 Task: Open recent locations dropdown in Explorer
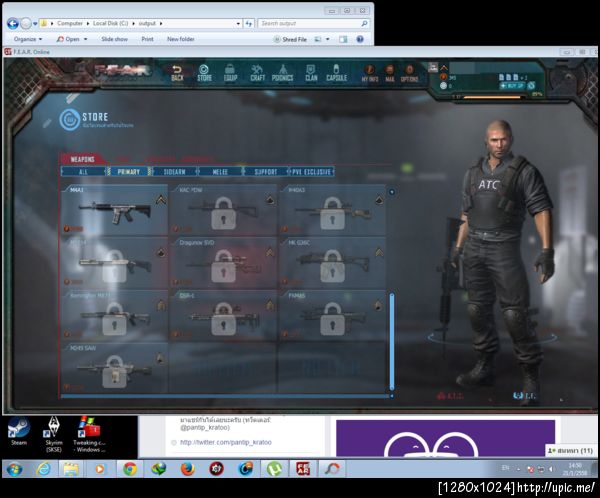pos(35,24)
